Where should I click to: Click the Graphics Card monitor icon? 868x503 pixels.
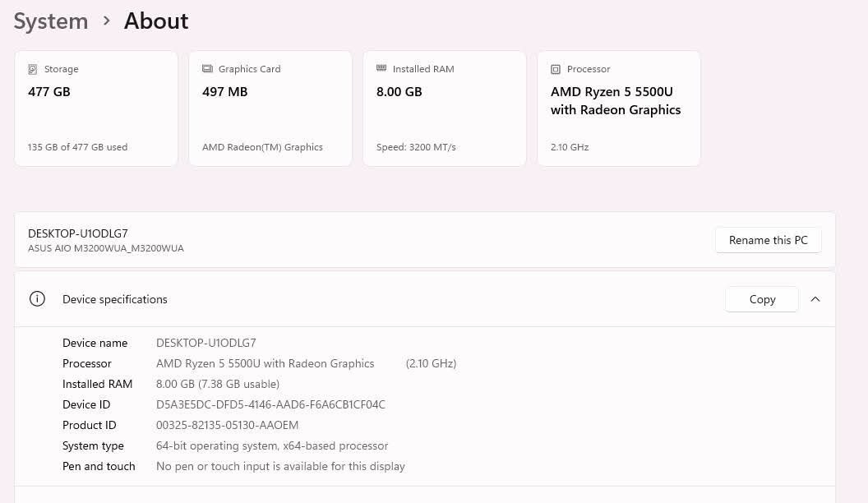pyautogui.click(x=207, y=69)
